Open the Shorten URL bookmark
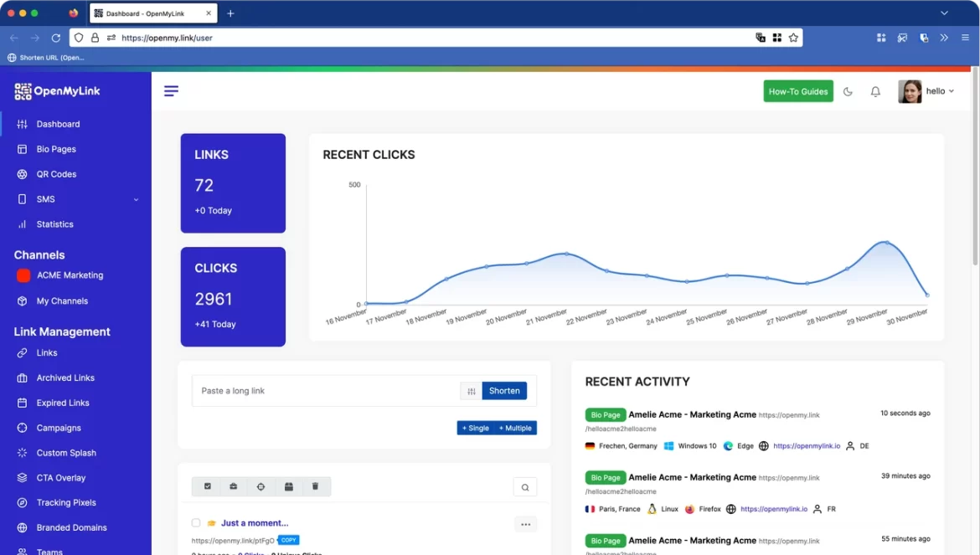The image size is (980, 555). (x=45, y=58)
